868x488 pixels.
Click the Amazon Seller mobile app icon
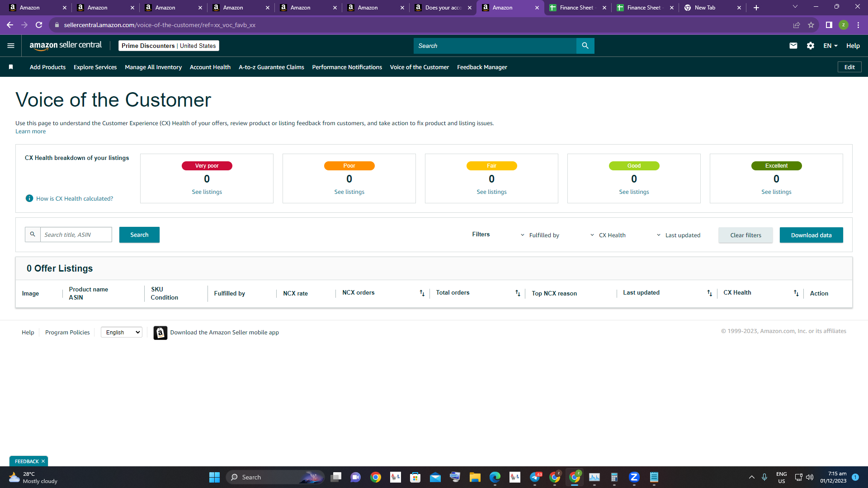coord(160,333)
